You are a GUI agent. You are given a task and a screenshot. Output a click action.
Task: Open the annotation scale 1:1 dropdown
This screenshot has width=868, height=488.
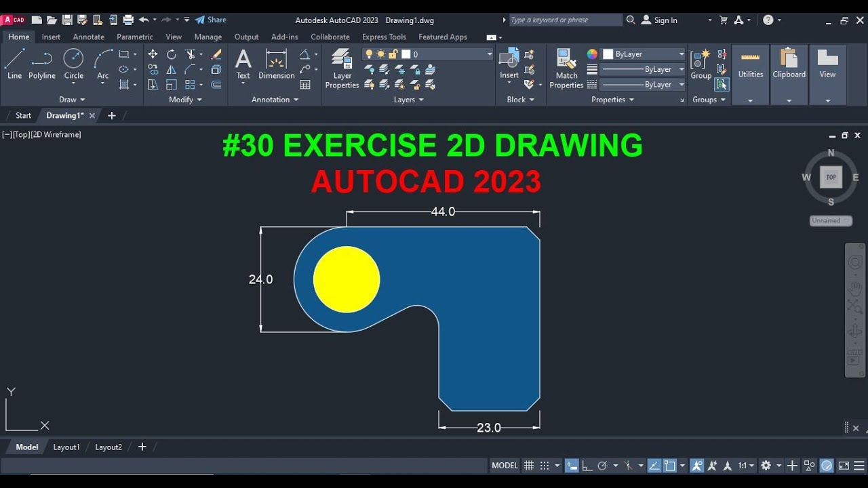(x=746, y=466)
